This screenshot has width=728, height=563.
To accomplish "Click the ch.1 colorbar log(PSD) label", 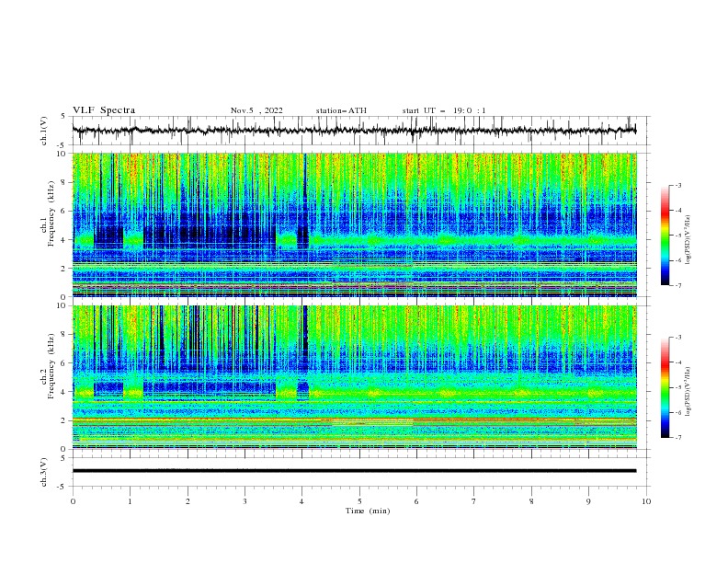I will 688,240.
